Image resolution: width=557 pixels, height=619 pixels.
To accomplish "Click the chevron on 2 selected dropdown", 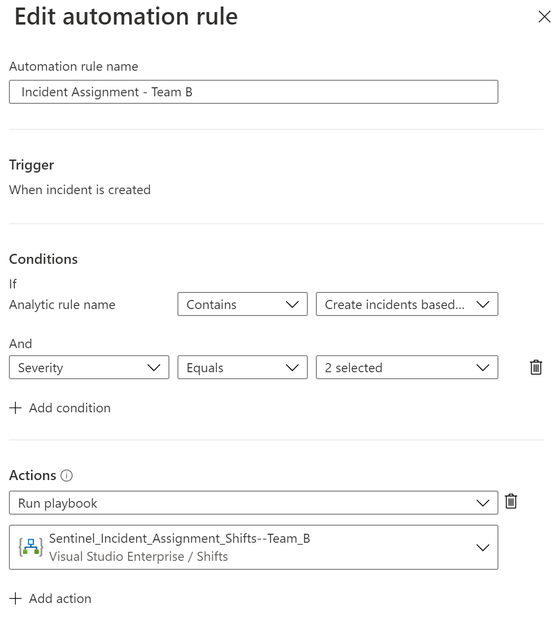I will [482, 368].
